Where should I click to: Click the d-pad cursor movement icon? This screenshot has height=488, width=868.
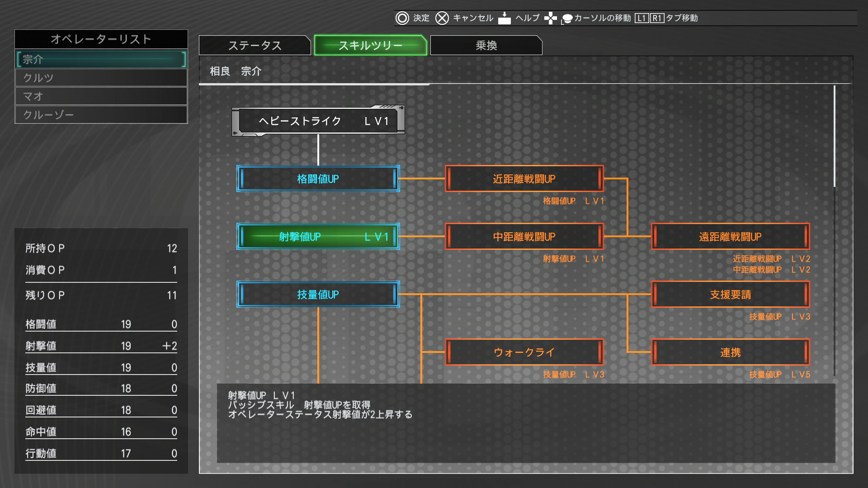pyautogui.click(x=550, y=18)
